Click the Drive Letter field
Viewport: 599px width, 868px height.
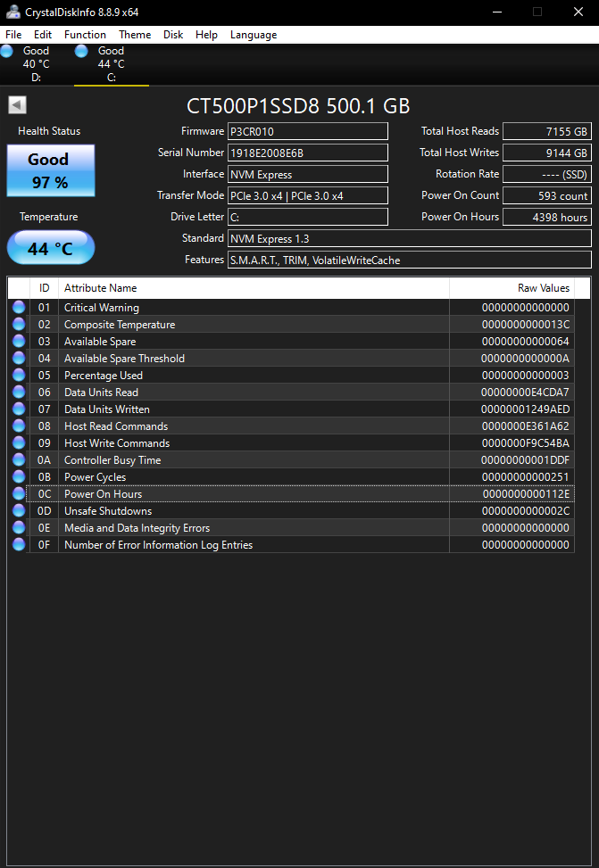click(x=308, y=217)
